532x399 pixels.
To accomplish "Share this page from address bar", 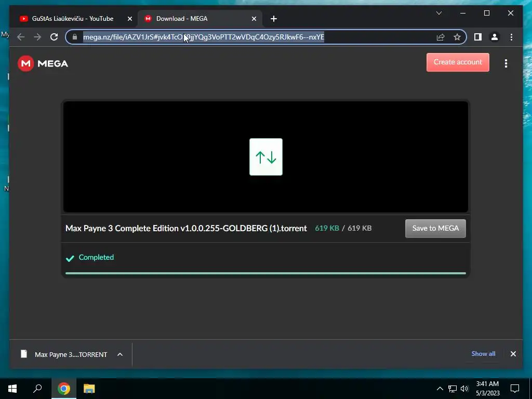I will (441, 37).
